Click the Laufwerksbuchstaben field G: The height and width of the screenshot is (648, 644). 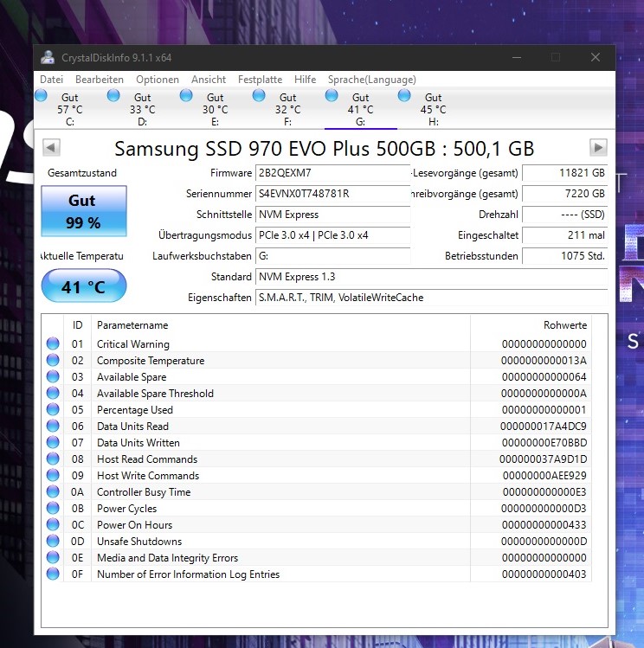(332, 256)
